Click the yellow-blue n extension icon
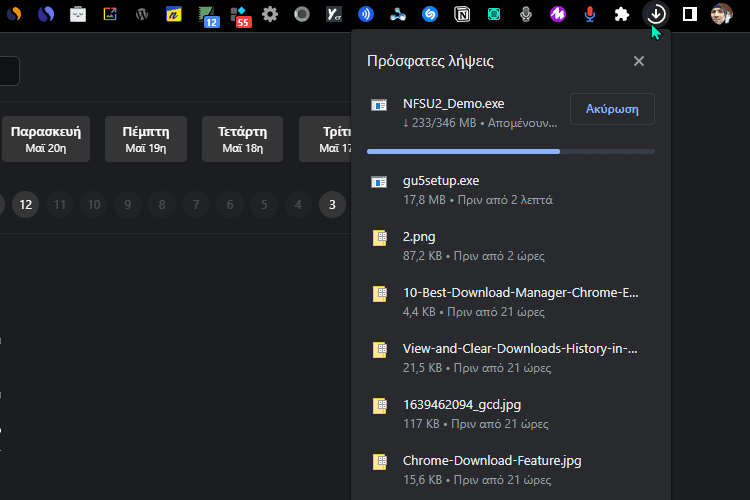Screen dimensions: 750x500 coord(174,14)
